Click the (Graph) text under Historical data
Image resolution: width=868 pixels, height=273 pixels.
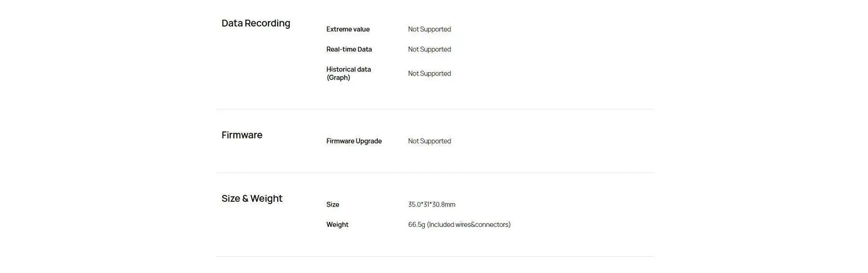point(338,78)
